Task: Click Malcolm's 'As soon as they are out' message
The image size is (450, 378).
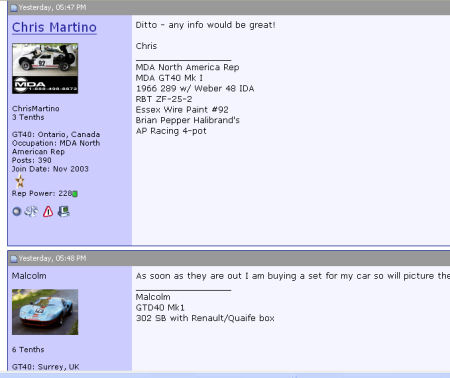Action: coord(293,276)
